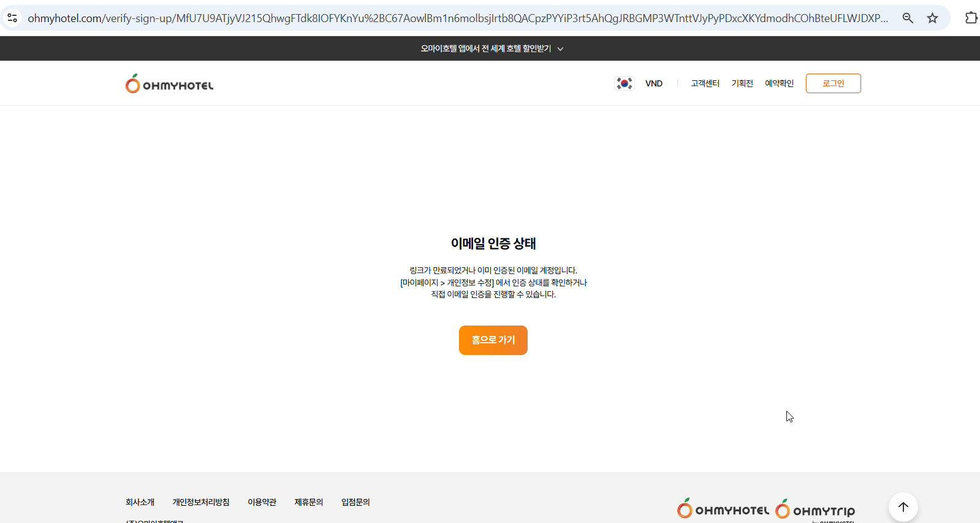980x523 pixels.
Task: Open 예약확인 menu item
Action: (x=779, y=83)
